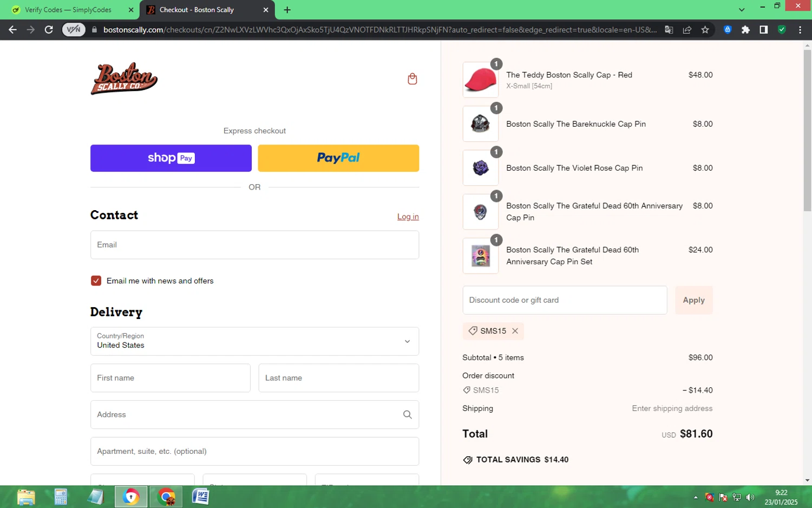Click the 'Enter shipping address' text

tap(672, 408)
